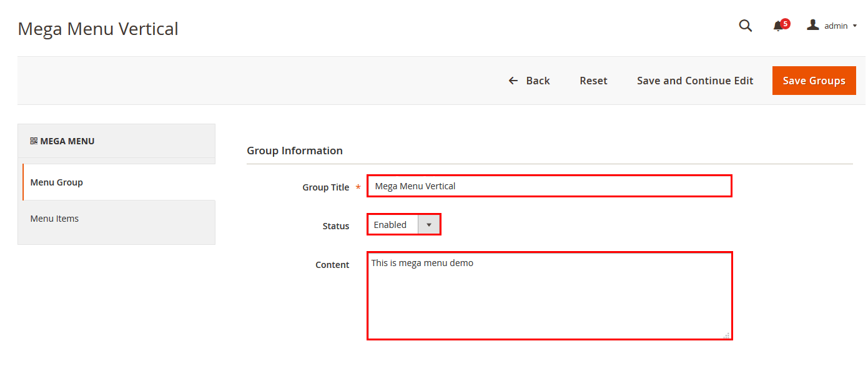Click the notifications bell icon

(777, 26)
